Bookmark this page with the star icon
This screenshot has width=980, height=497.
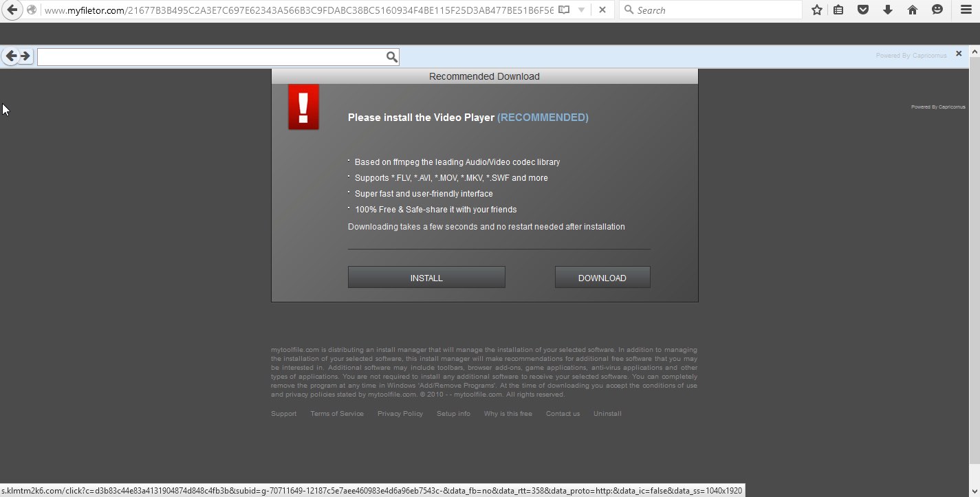(x=817, y=10)
